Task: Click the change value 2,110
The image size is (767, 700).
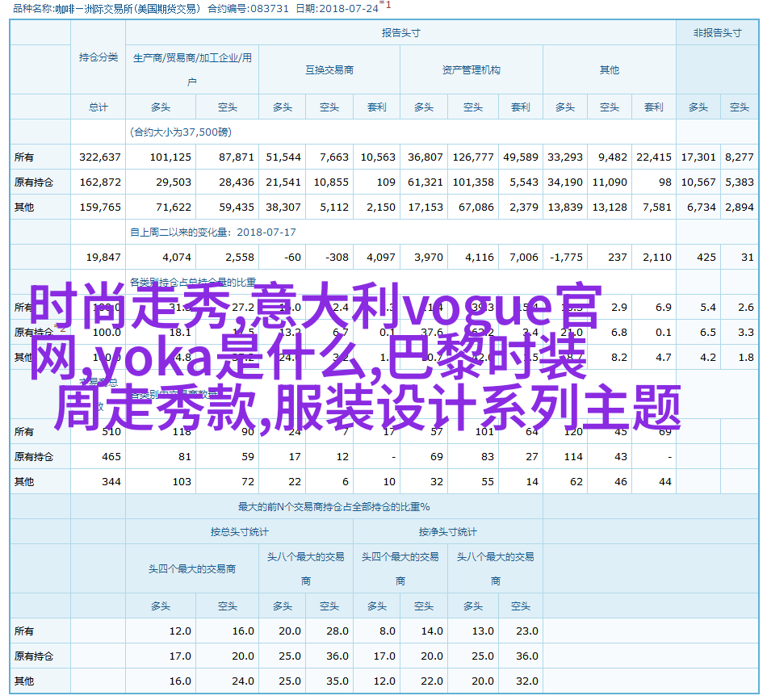Action: [x=657, y=257]
